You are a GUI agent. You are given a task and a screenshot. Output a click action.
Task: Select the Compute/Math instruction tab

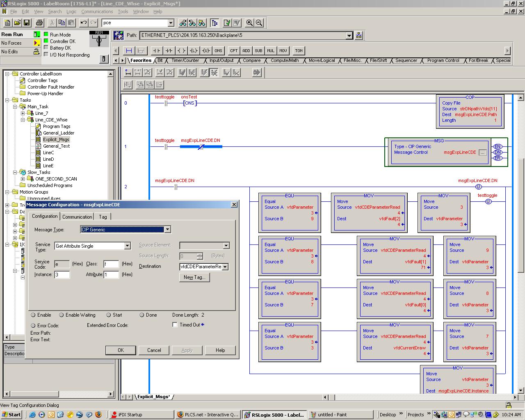[x=285, y=60]
